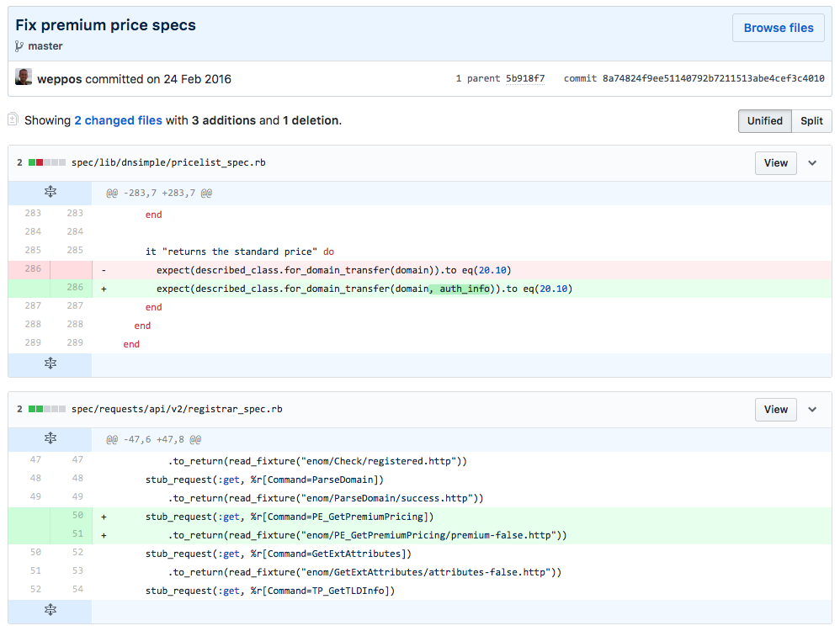840x631 pixels.
Task: Expand code above line 47 in registrar_spec.rb
Action: click(51, 439)
